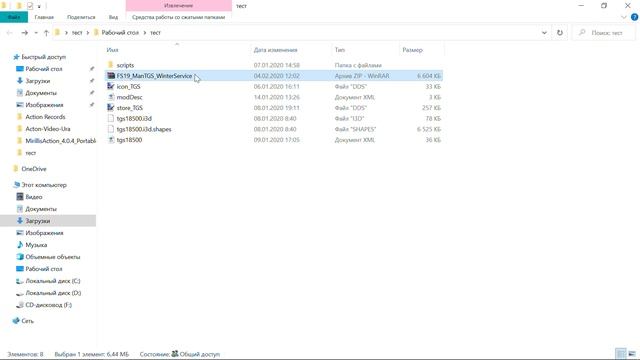Open Quick Access Toolbar customize dropdown
The width and height of the screenshot is (640, 360).
[39, 6]
